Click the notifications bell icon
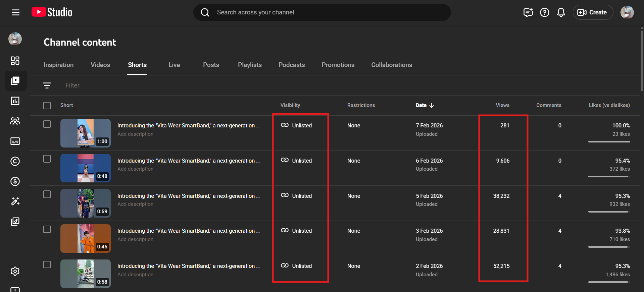 click(561, 12)
